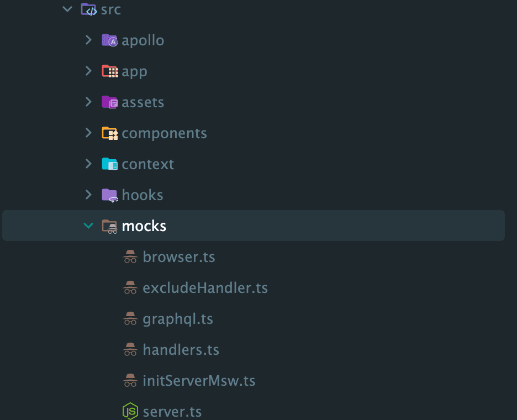Image resolution: width=517 pixels, height=420 pixels.
Task: Collapse the src folder
Action: (x=66, y=9)
